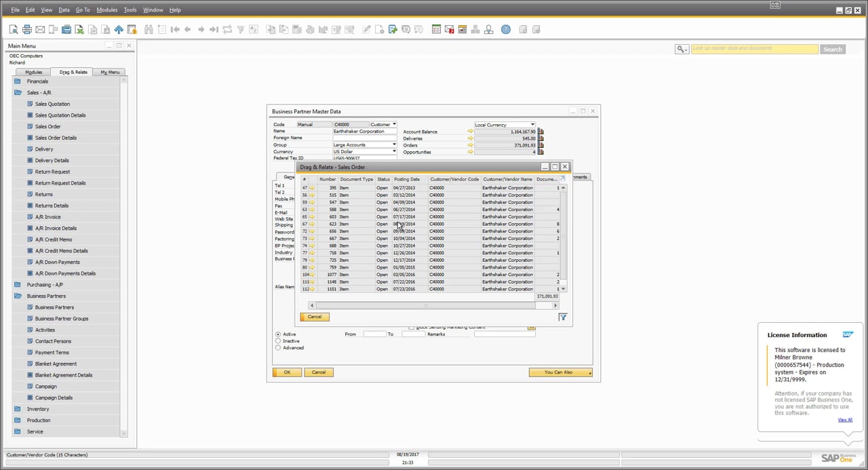Open Layout Designer pencil icon
Screen dimensions: 868x470
(367, 29)
